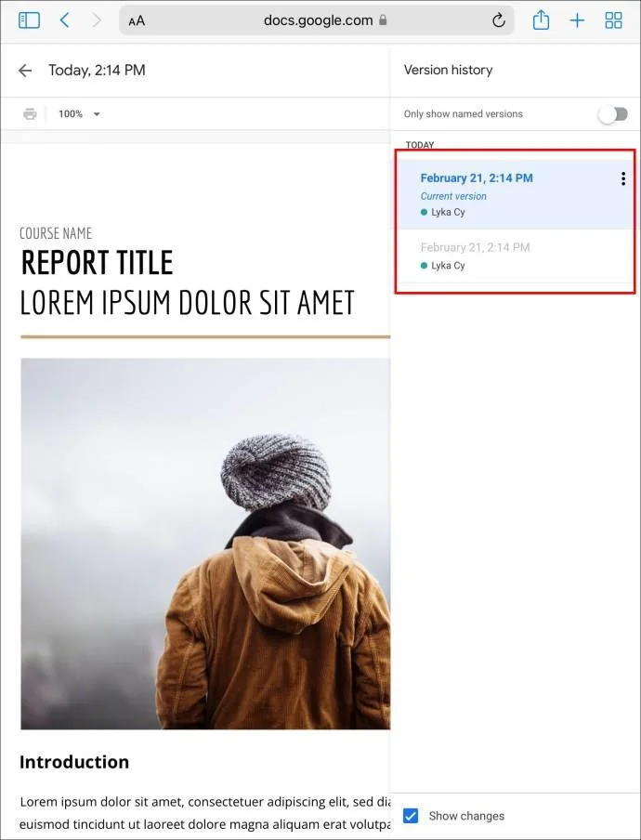Click the document cover photo
641x840 pixels.
click(205, 544)
